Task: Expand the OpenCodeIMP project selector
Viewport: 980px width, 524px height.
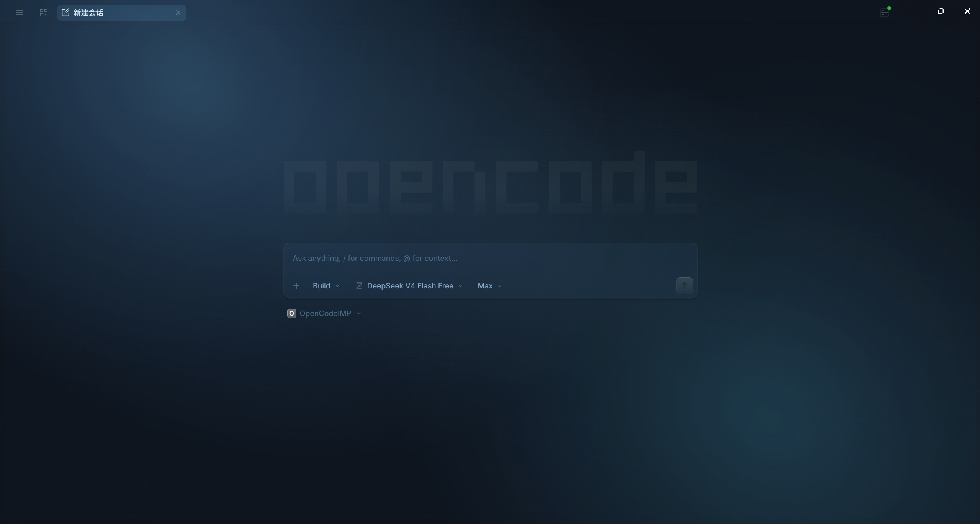Action: 324,313
